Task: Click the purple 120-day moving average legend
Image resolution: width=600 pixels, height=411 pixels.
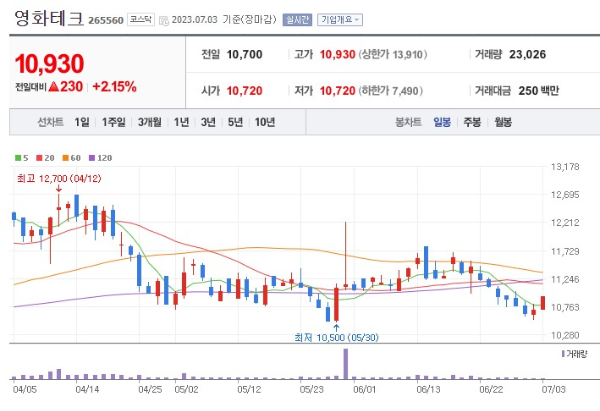Action: (100, 158)
